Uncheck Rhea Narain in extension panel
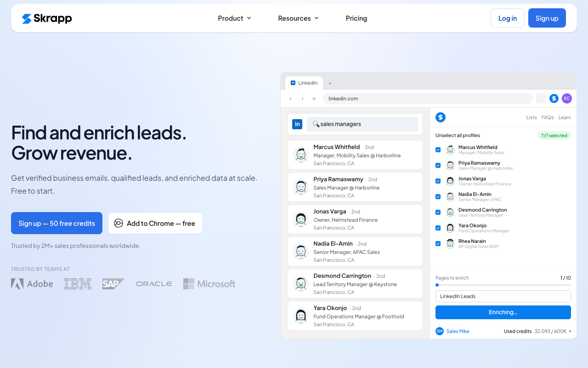The height and width of the screenshot is (368, 588). pos(438,243)
